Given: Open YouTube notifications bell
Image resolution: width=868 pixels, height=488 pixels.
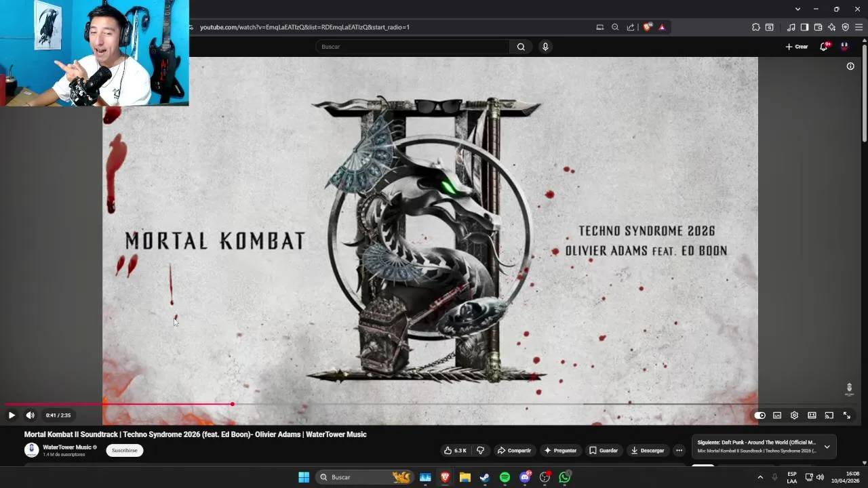Looking at the screenshot, I should [824, 47].
